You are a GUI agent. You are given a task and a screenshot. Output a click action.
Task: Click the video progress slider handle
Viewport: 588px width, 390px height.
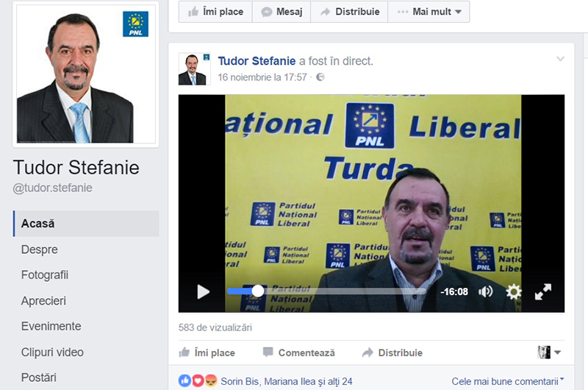(258, 291)
